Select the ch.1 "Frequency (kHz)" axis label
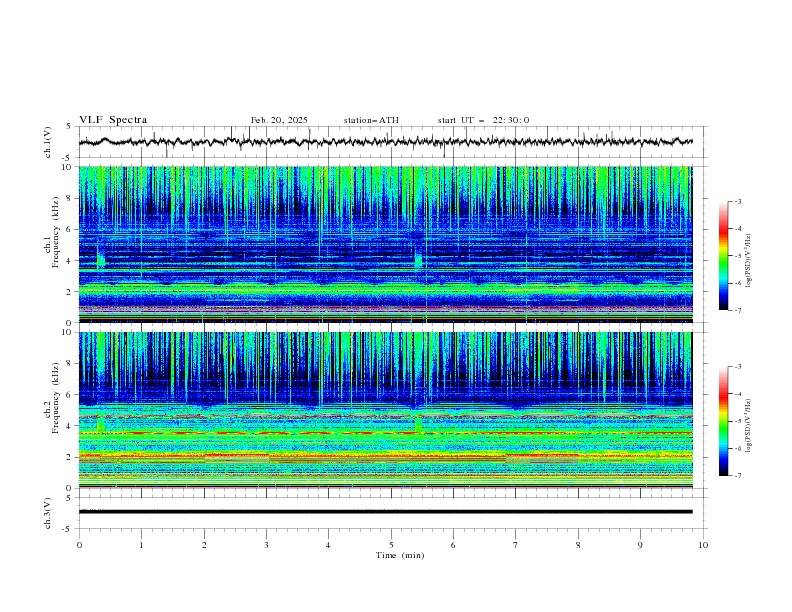Image resolution: width=792 pixels, height=612 pixels. click(56, 232)
